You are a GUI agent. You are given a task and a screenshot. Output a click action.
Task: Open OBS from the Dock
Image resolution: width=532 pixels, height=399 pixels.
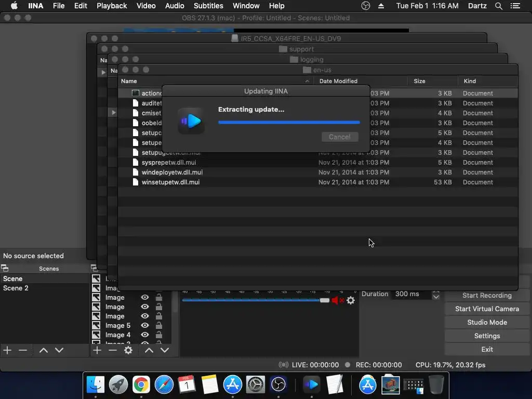tap(278, 384)
